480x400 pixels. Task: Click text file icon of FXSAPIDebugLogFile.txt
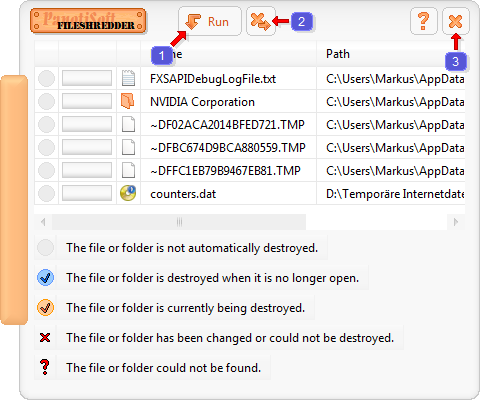point(128,78)
